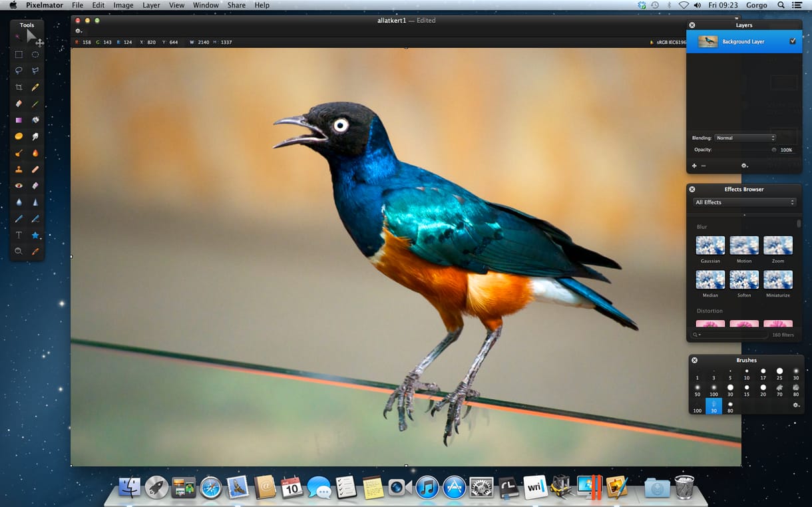Open Trash in the Dock
This screenshot has width=812, height=507.
coord(684,487)
